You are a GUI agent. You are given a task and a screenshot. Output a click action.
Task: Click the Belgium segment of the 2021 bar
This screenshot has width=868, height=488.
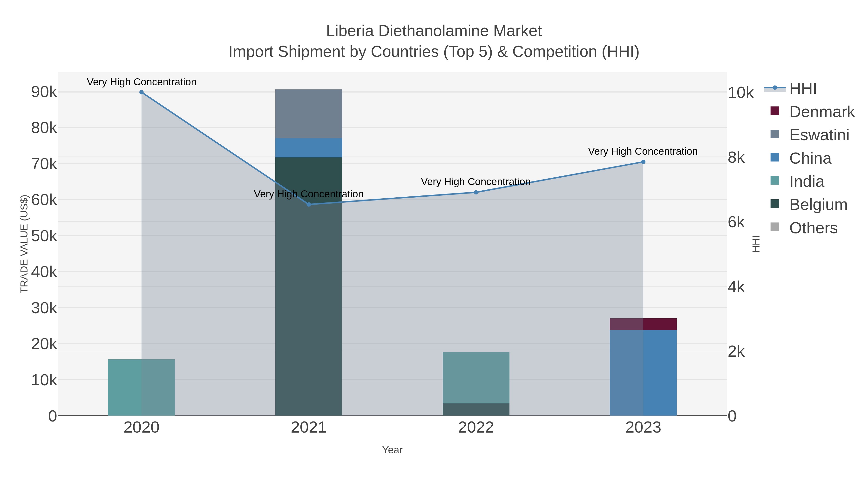click(309, 286)
